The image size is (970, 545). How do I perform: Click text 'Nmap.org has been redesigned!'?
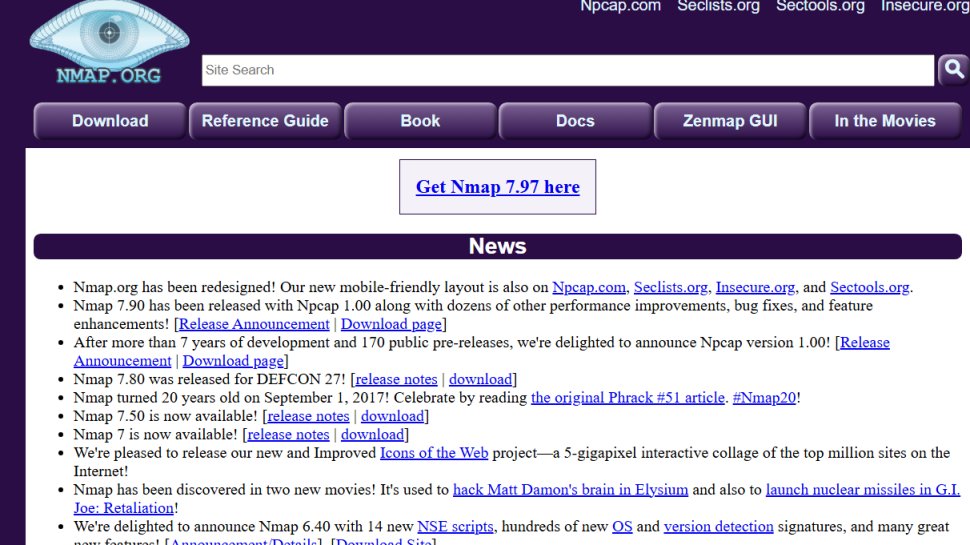click(x=174, y=287)
